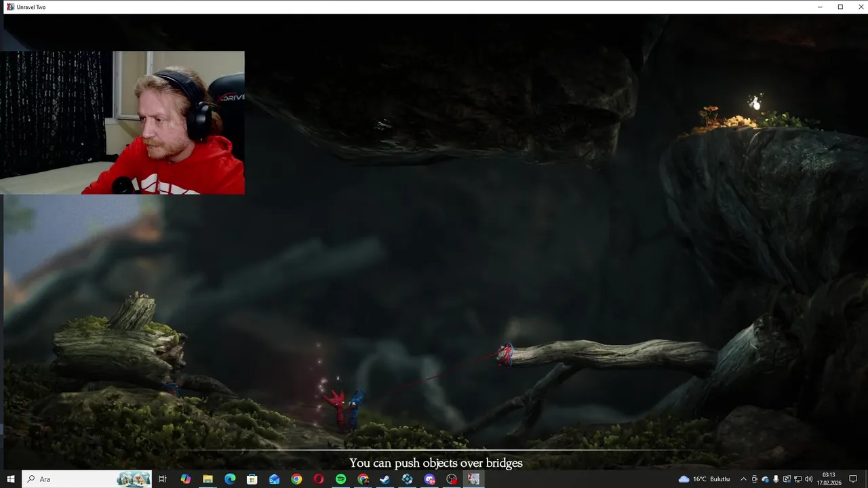Click the glowing light spark on the cliff

pyautogui.click(x=755, y=102)
